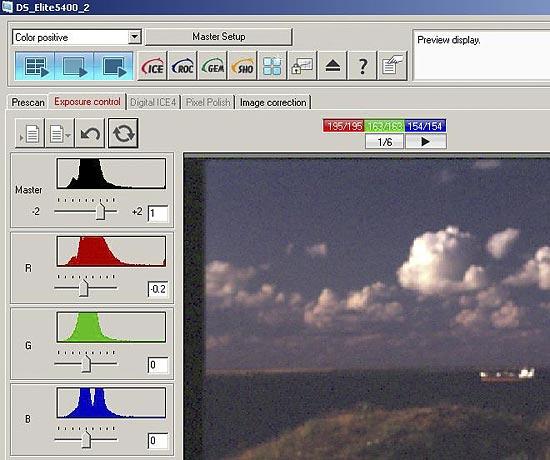Click the green channel histogram
This screenshot has height=460, width=550.
[x=111, y=327]
